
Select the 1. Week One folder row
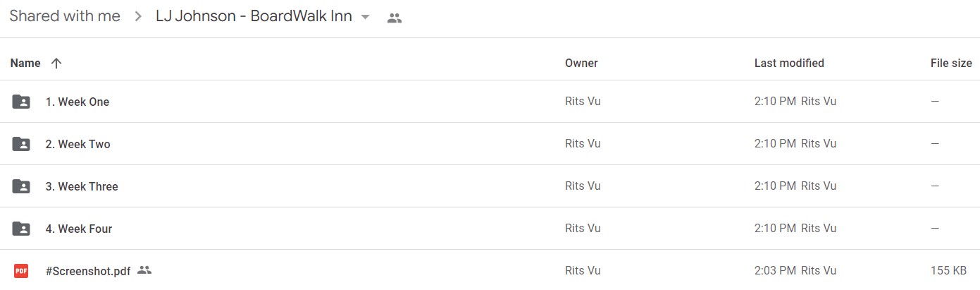point(490,102)
